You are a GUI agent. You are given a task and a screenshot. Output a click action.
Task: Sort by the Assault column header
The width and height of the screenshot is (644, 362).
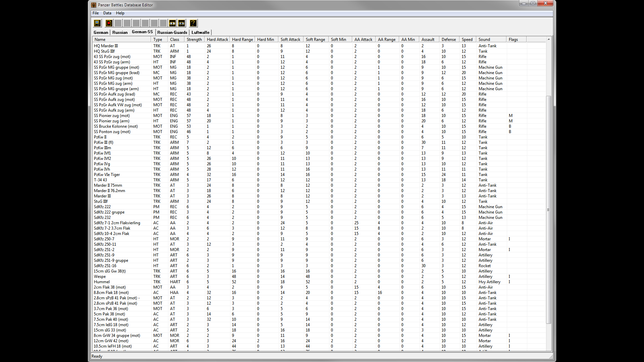430,40
